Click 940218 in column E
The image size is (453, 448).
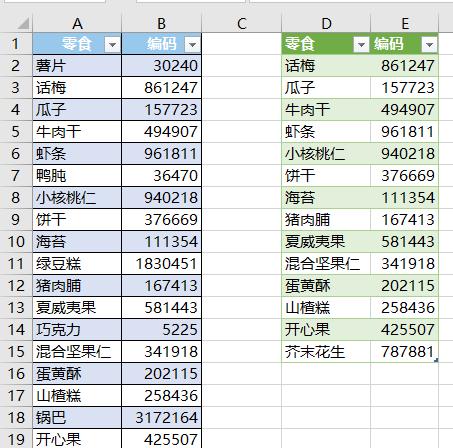click(x=404, y=154)
